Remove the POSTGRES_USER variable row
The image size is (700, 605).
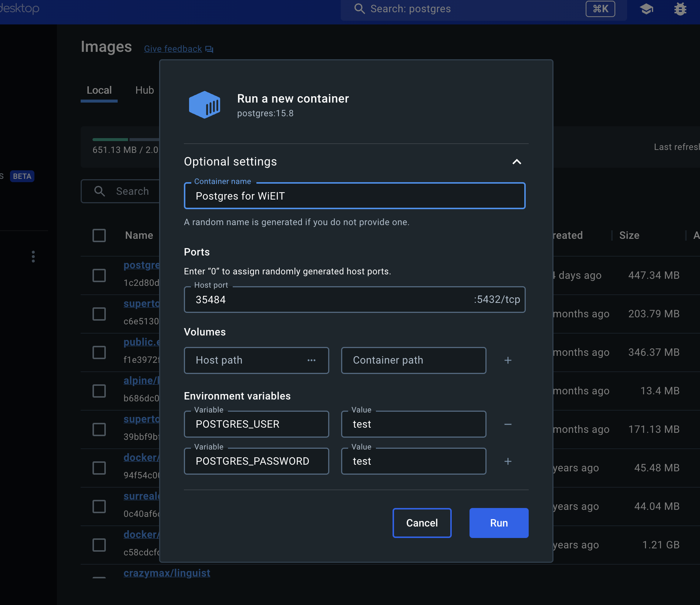[508, 424]
